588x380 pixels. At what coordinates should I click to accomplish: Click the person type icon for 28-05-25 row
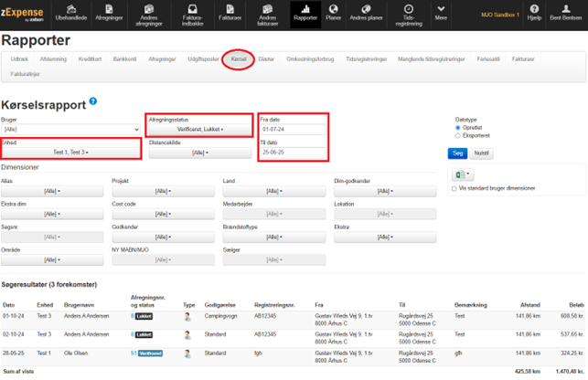[187, 354]
